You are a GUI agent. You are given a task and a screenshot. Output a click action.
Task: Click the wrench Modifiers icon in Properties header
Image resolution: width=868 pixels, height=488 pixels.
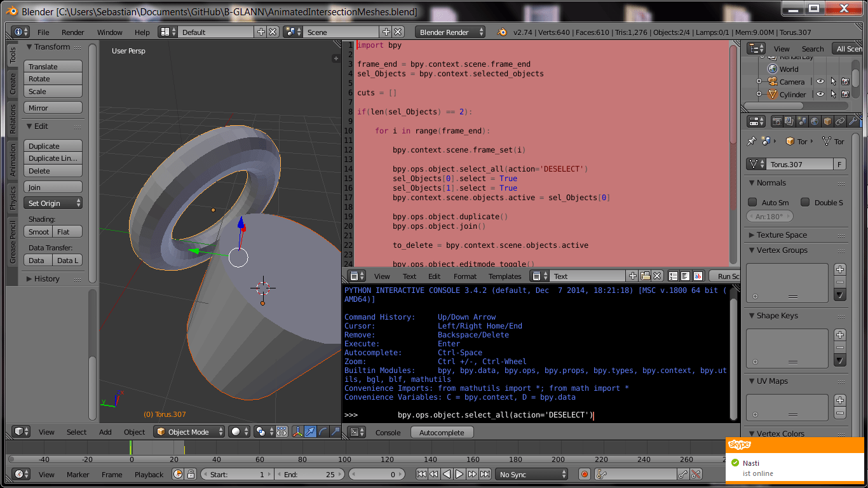point(853,122)
